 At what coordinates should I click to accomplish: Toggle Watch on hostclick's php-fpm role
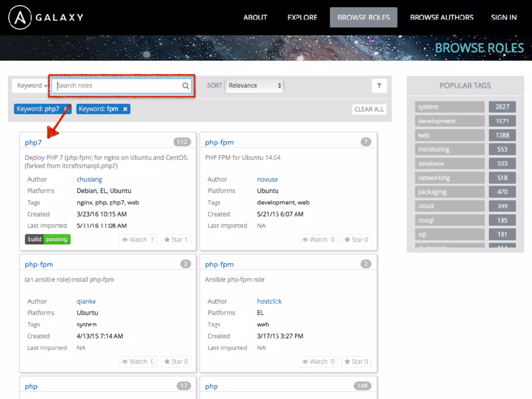click(318, 362)
